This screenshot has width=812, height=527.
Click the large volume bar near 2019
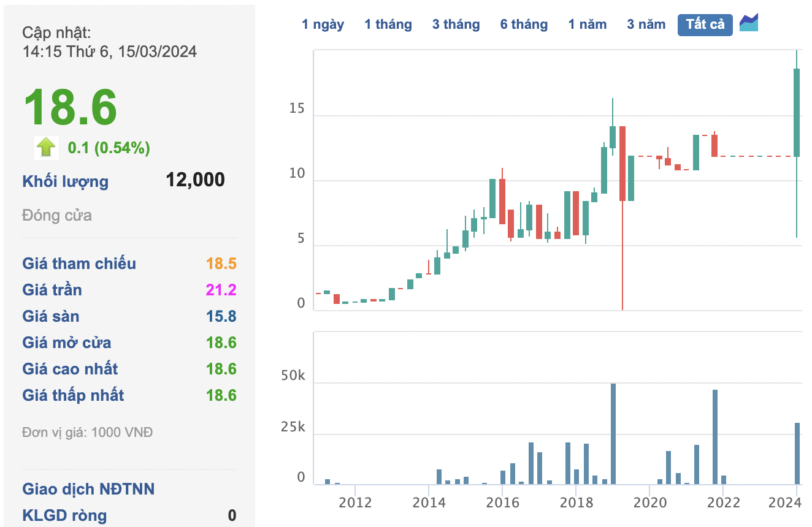[613, 429]
